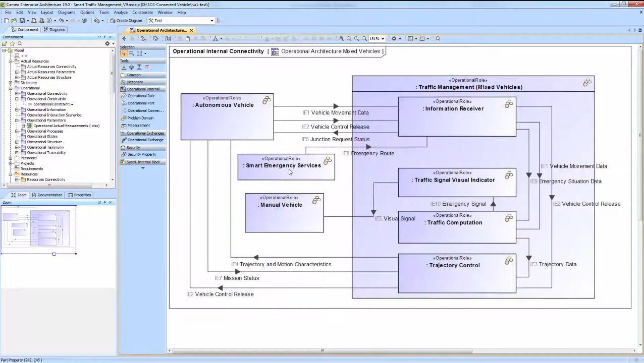
Task: Close the Containment panel with its X icon
Action: point(110,37)
